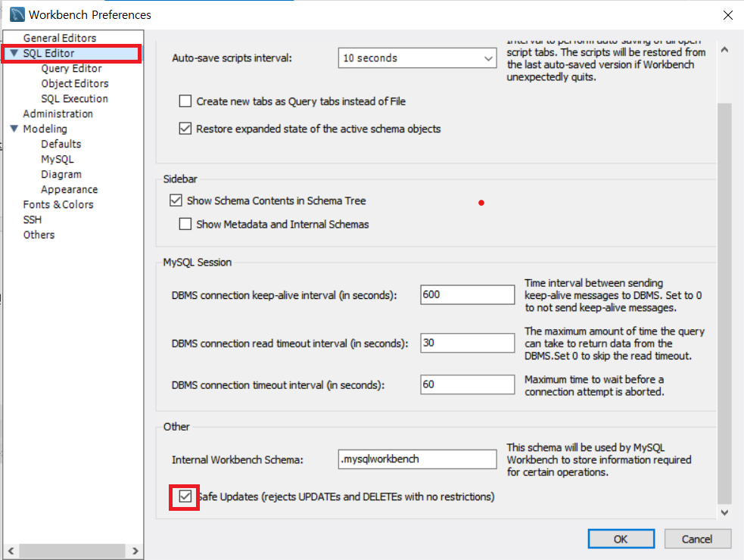The width and height of the screenshot is (744, 560).
Task: Click the Auto-save scripts interval label
Action: [232, 58]
